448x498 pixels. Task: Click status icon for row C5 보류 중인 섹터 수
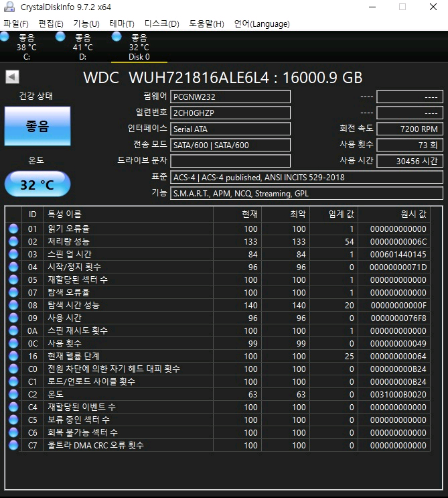click(x=13, y=420)
